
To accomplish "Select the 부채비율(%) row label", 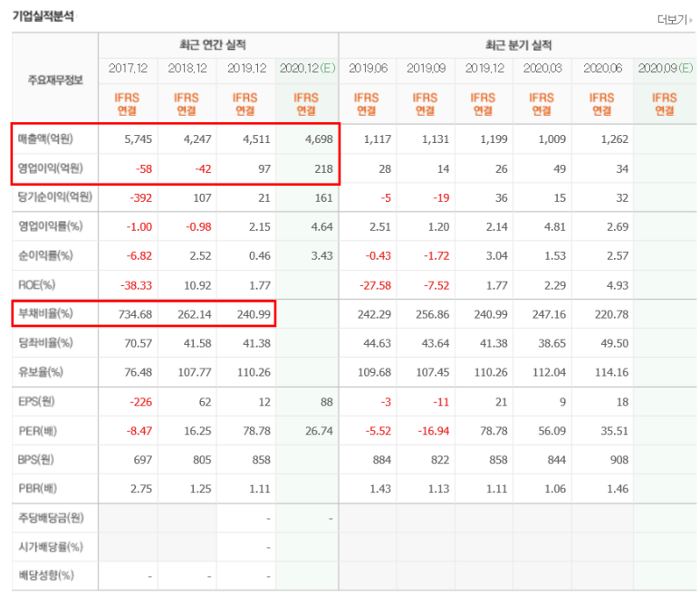I will [45, 313].
